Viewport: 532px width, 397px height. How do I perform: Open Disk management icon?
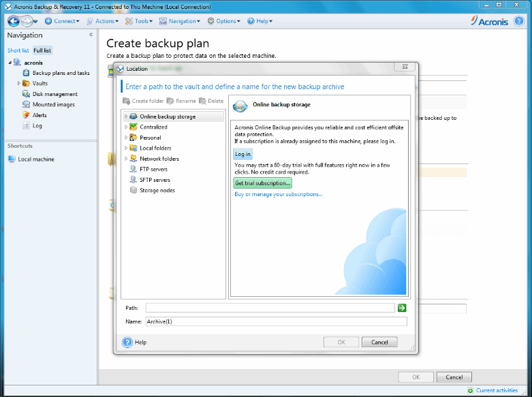(x=26, y=94)
